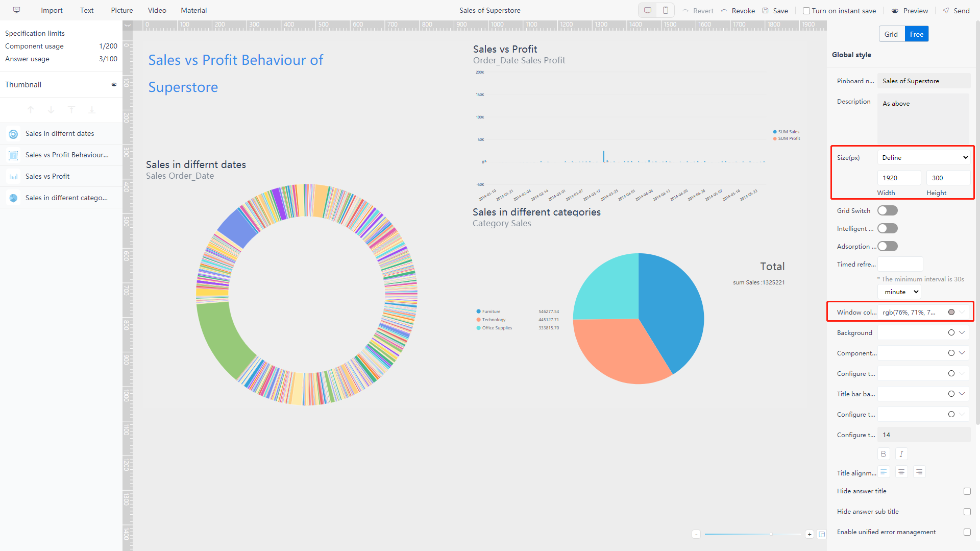The width and height of the screenshot is (980, 551).
Task: Open the Text menu
Action: pos(87,10)
